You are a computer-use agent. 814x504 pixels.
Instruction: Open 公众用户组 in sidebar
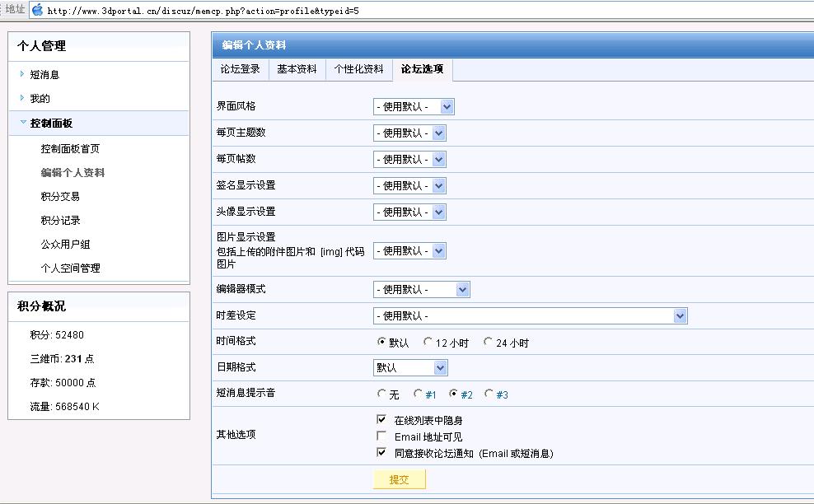(x=65, y=245)
